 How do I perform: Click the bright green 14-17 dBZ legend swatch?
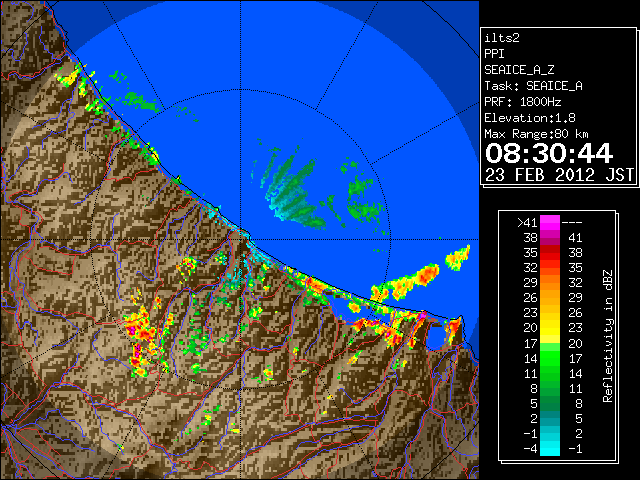pyautogui.click(x=550, y=358)
